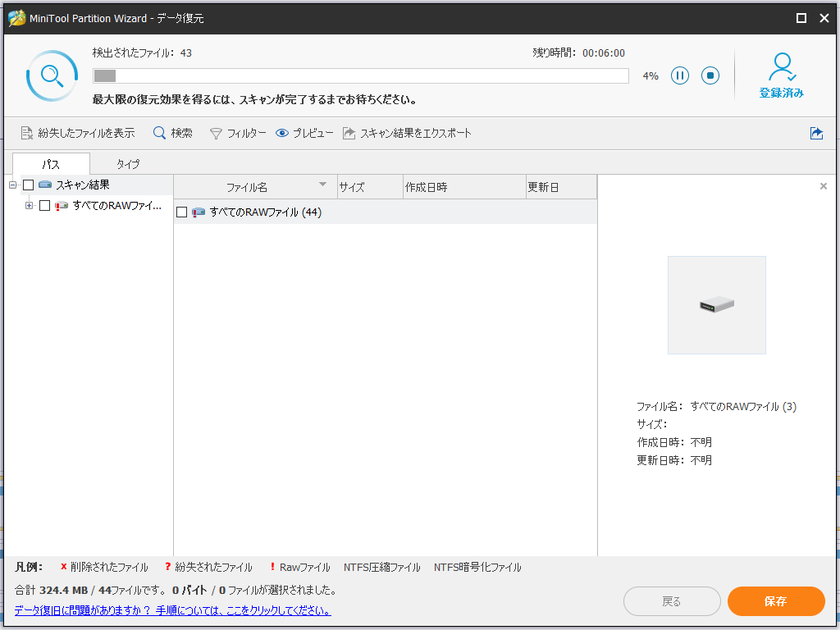Check the すべてのRAWファイル (44) list checkbox
This screenshot has height=630, width=840.
182,212
